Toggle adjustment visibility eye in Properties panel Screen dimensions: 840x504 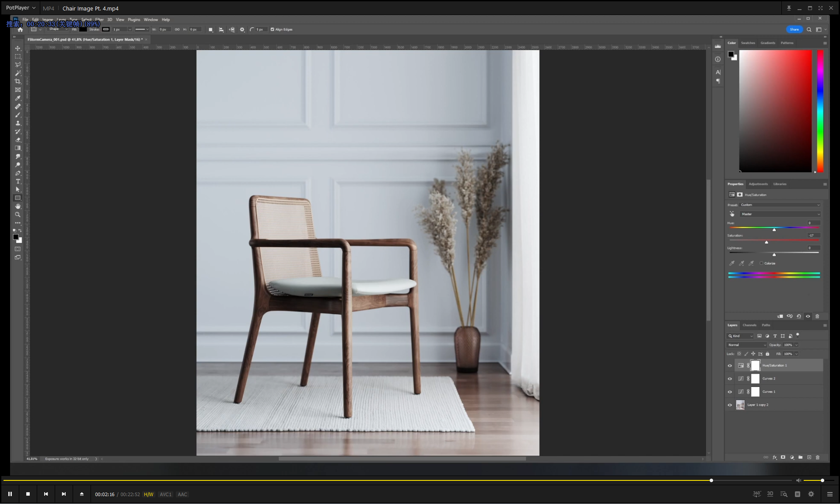coord(808,316)
